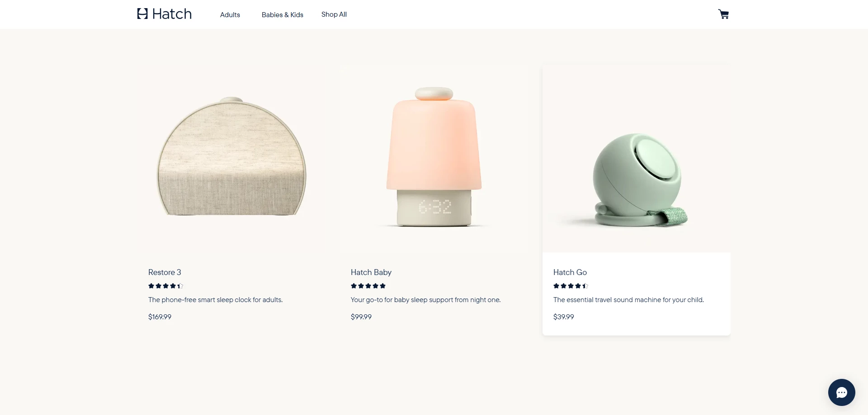This screenshot has height=415, width=868.
Task: Click the $169.99 price
Action: [160, 317]
